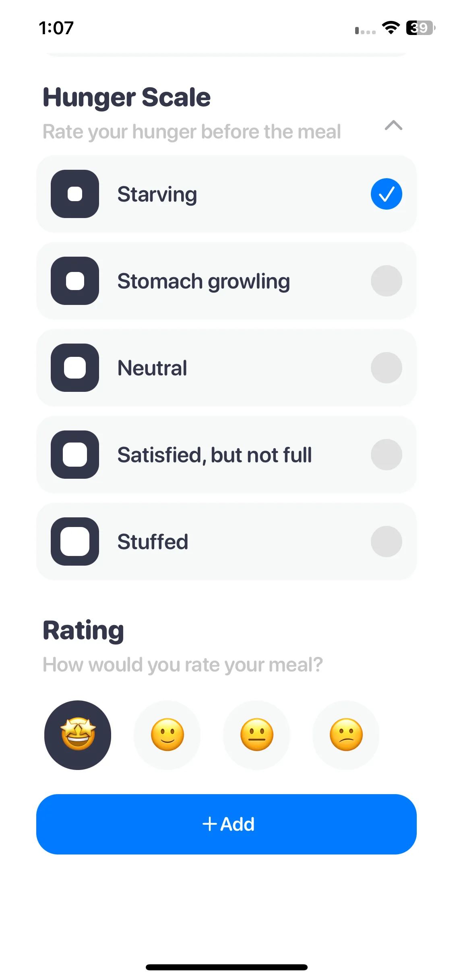Tap the Stomach growling level icon

point(75,281)
